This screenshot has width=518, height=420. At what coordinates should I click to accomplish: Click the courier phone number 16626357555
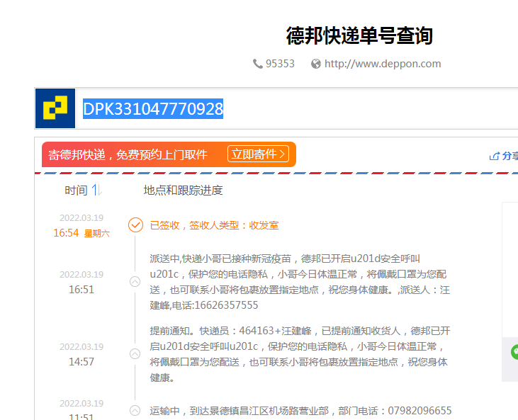226,305
